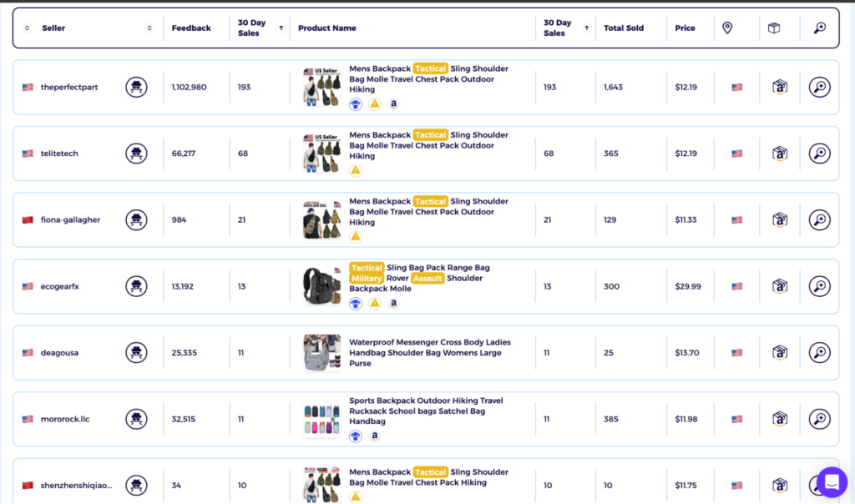Open the Sports Backpack Outdoor Hiking product title

[x=426, y=411]
